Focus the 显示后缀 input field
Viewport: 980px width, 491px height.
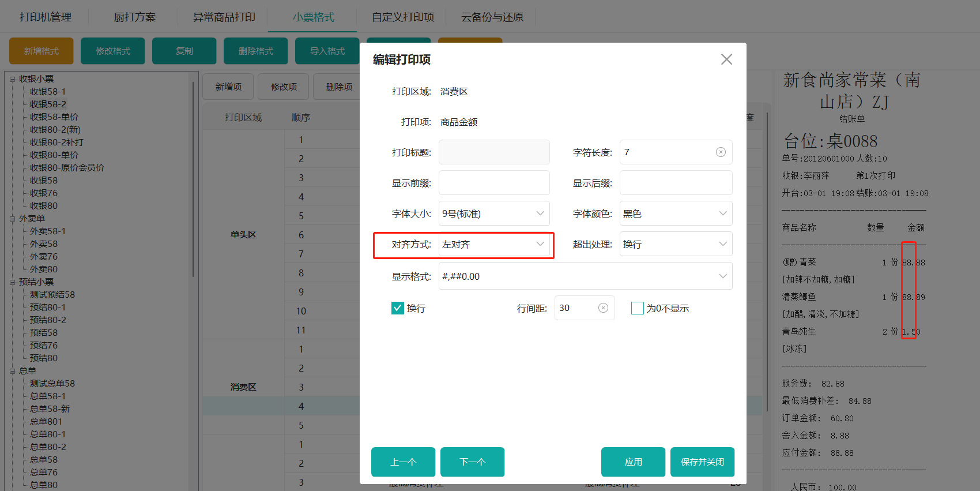(676, 183)
